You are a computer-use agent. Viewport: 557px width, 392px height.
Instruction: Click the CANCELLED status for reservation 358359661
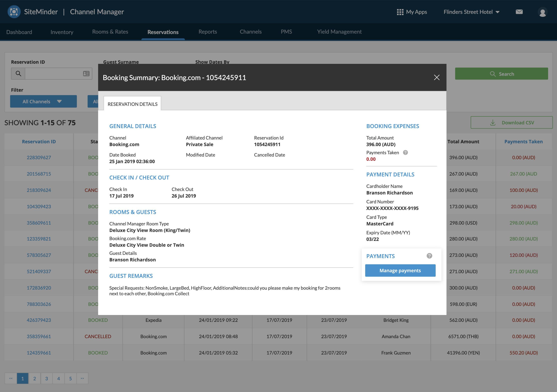coord(98,336)
